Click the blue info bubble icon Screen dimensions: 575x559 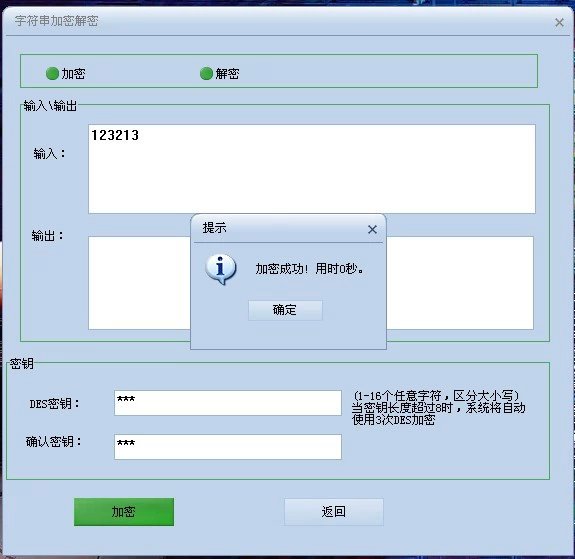pos(220,269)
